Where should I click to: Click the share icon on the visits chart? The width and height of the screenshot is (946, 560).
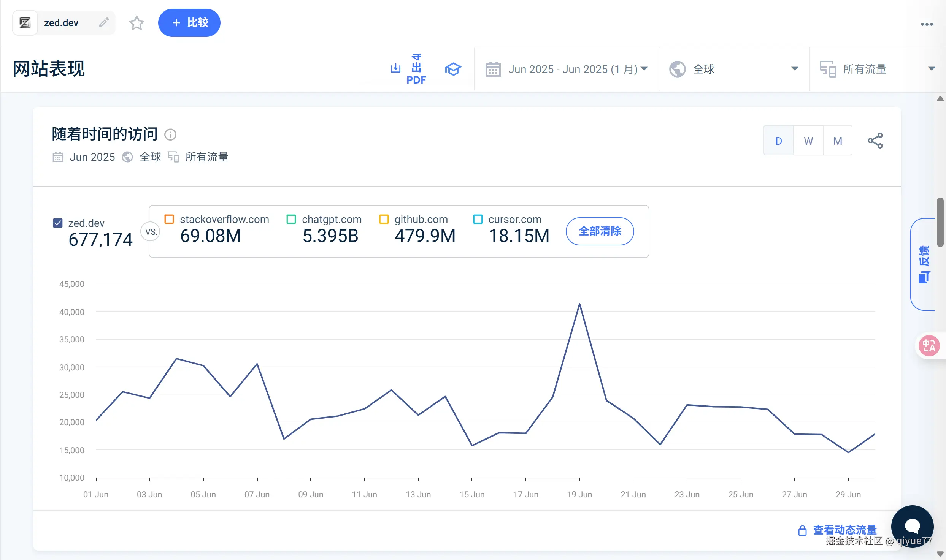pyautogui.click(x=875, y=141)
